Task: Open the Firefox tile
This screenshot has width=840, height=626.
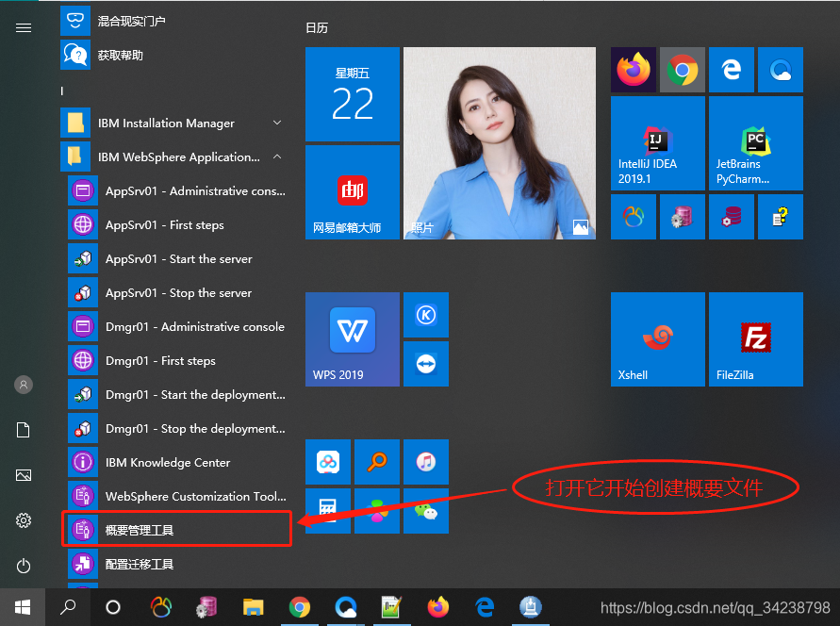Action: (634, 70)
